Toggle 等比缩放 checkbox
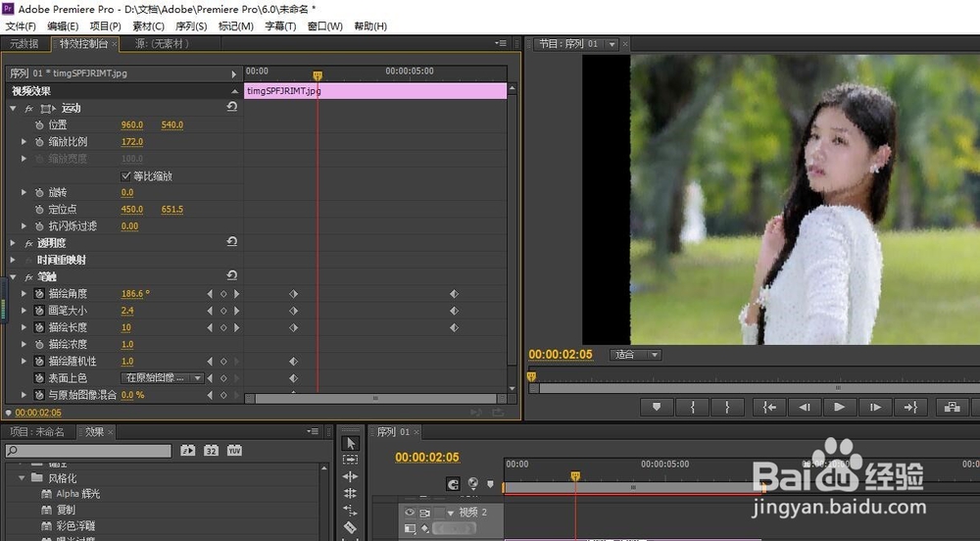The width and height of the screenshot is (980, 541). click(125, 176)
